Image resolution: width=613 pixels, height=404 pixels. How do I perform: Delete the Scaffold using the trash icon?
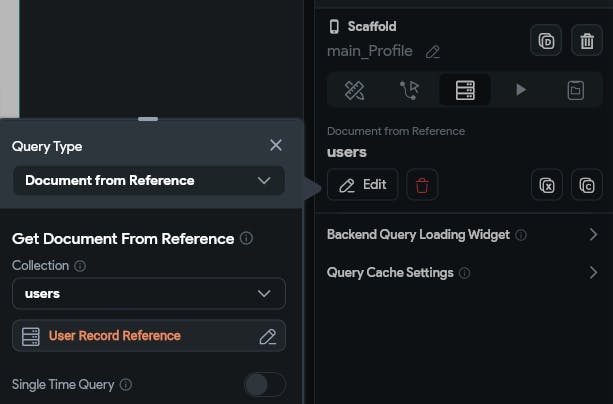(586, 41)
